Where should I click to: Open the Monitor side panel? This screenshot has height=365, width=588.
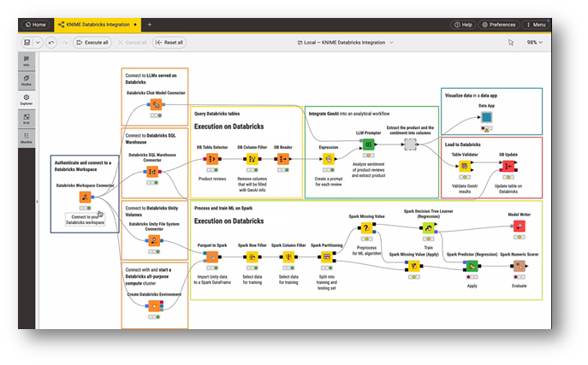click(x=27, y=138)
